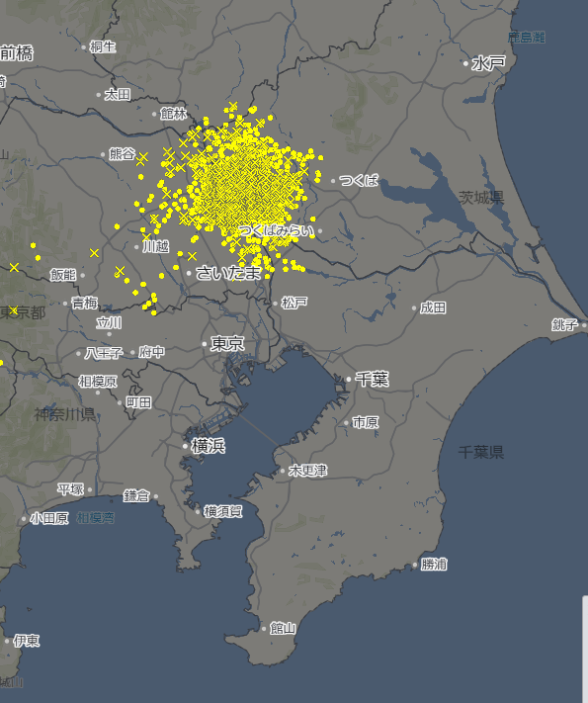Select the 鹿島灘 sea label
588x703 pixels.
[526, 38]
